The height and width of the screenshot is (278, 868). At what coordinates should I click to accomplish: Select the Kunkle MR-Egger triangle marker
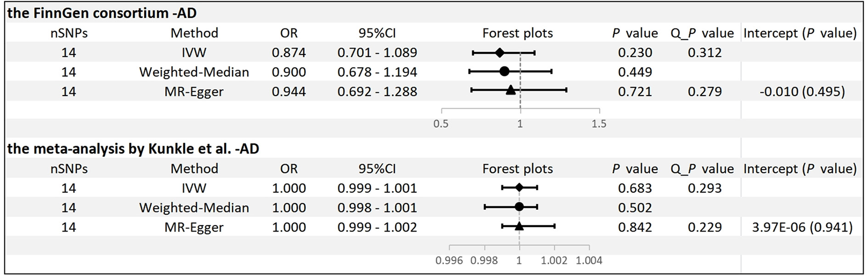point(519,226)
